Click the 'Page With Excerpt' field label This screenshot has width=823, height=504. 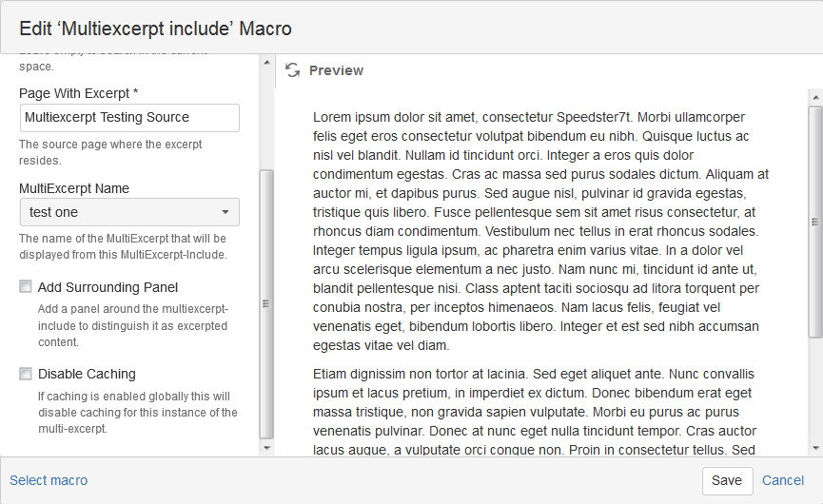[x=79, y=93]
